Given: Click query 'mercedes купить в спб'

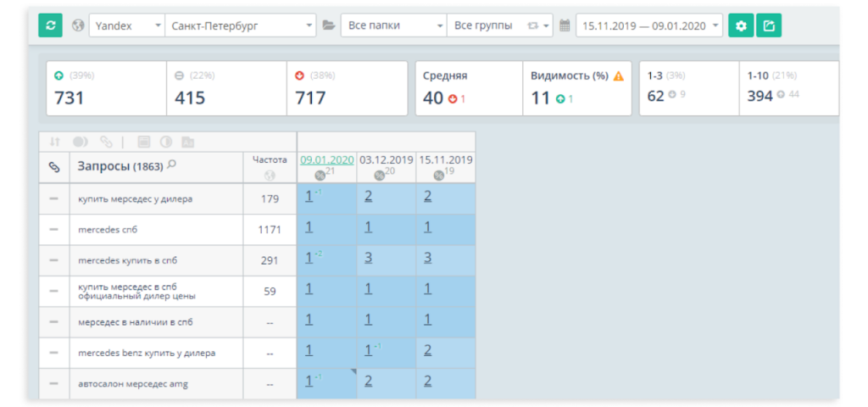Looking at the screenshot, I should click(x=127, y=260).
